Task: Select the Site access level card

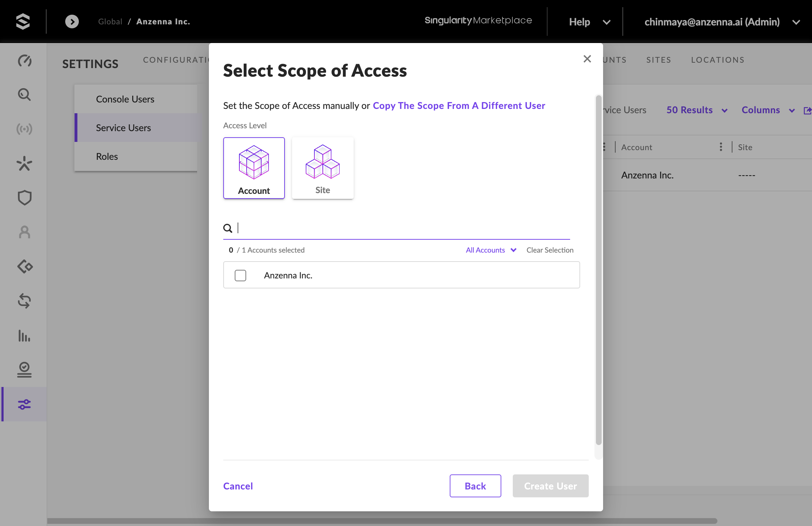Action: (323, 168)
